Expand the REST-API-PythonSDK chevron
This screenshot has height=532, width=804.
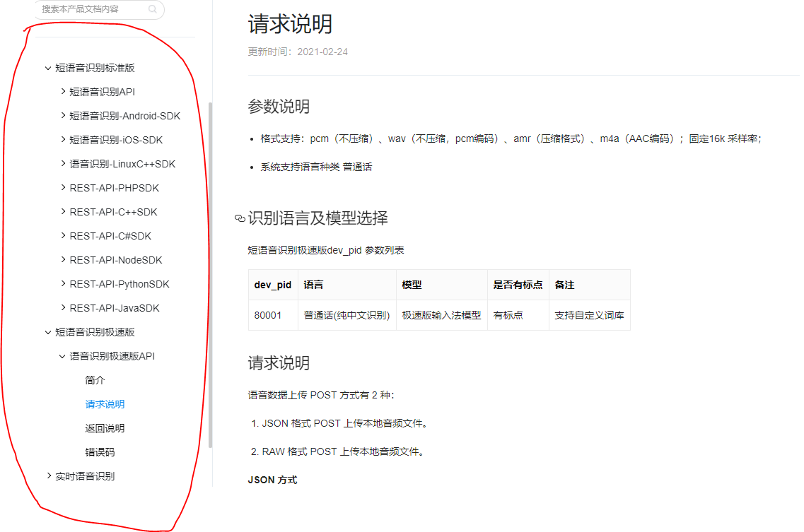pos(63,283)
